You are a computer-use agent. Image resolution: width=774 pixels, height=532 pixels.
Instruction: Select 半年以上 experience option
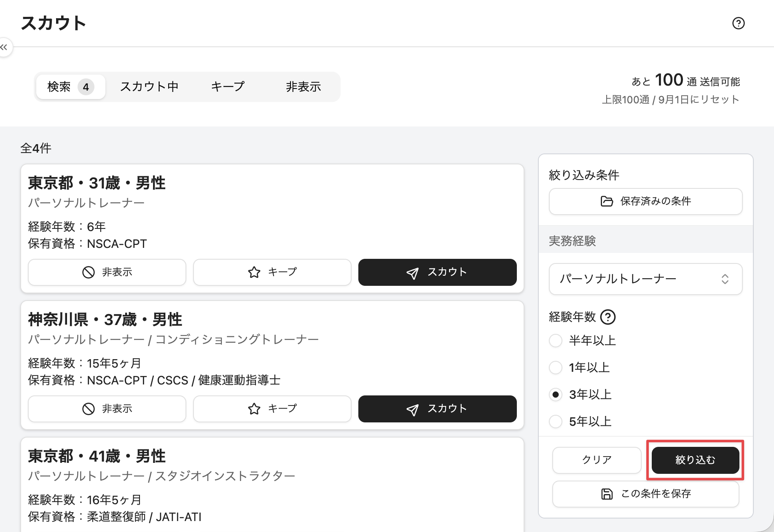[556, 341]
